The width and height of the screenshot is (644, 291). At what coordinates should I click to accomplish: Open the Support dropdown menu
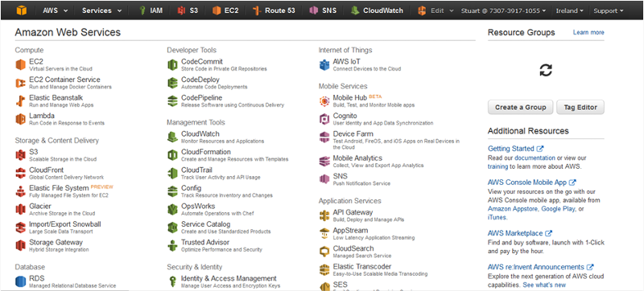pyautogui.click(x=609, y=10)
